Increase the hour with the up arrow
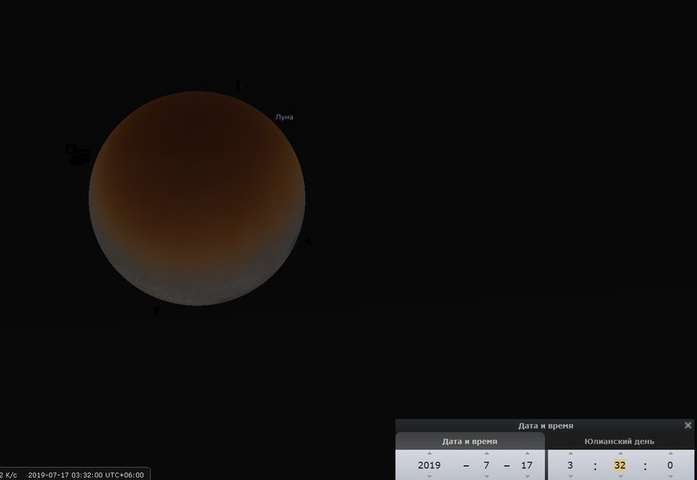Image resolution: width=697 pixels, height=480 pixels. (x=570, y=453)
